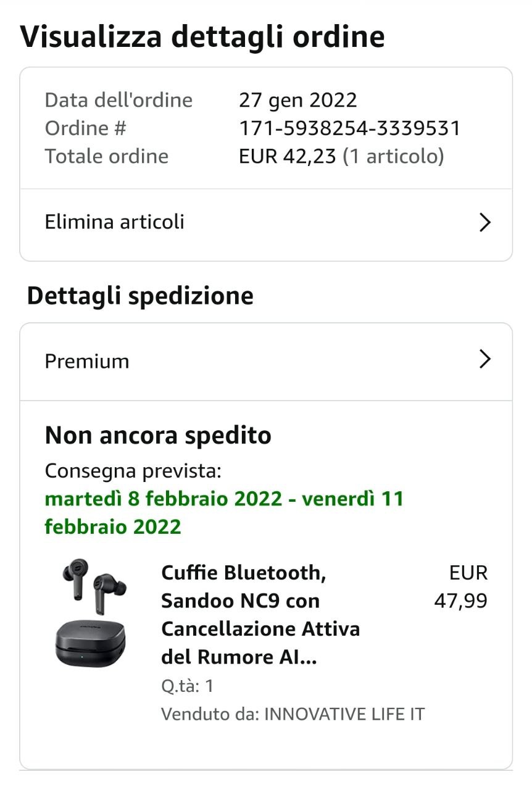Click the item price EUR 47,99

(461, 586)
